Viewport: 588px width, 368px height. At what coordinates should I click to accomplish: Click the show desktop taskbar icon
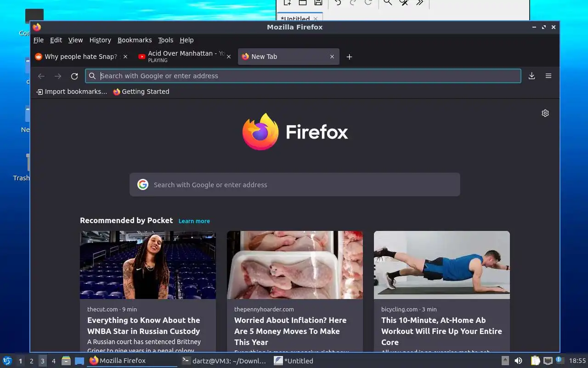pos(79,361)
